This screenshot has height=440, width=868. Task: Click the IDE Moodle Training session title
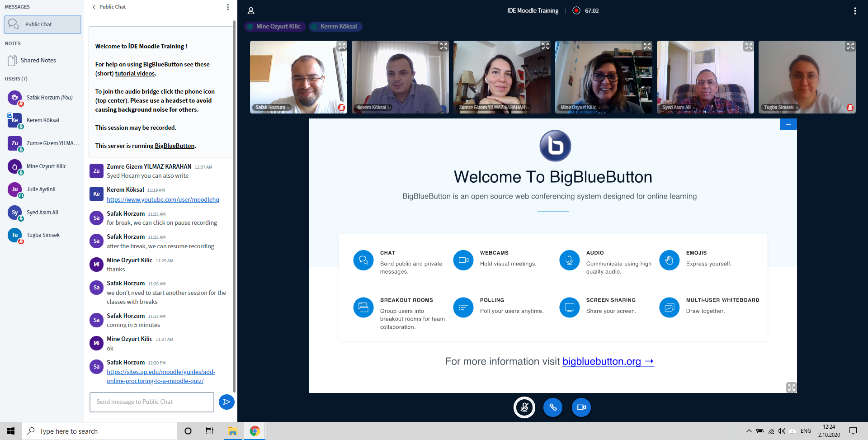(x=533, y=10)
